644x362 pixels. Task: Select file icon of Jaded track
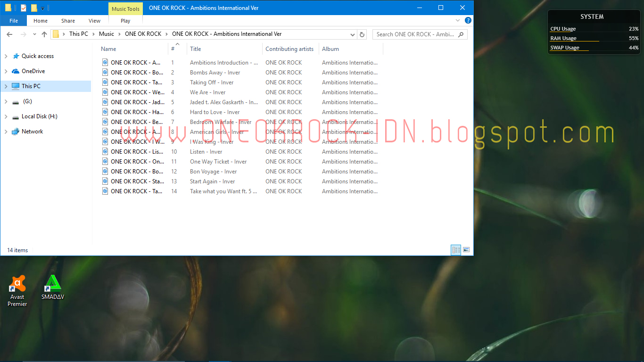coord(106,102)
